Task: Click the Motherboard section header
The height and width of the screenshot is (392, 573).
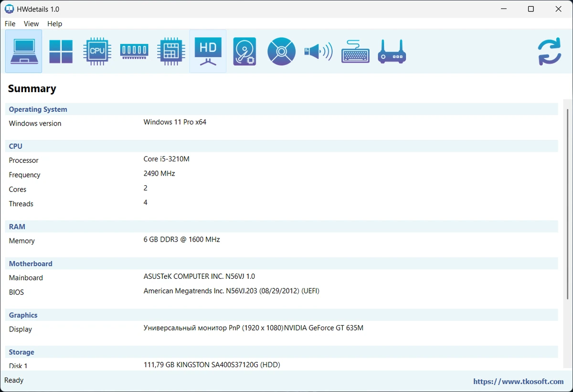Action: [x=282, y=264]
